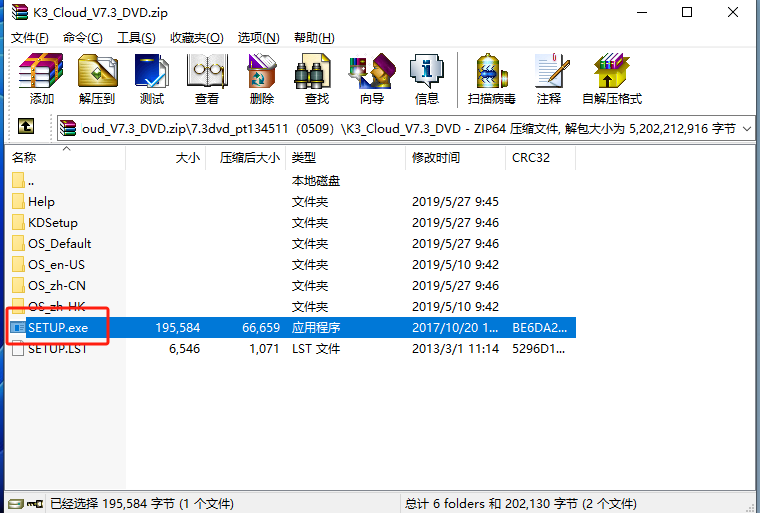Viewport: 760px width, 513px height.
Task: Select the SETUP.exe file name
Action: [x=58, y=327]
